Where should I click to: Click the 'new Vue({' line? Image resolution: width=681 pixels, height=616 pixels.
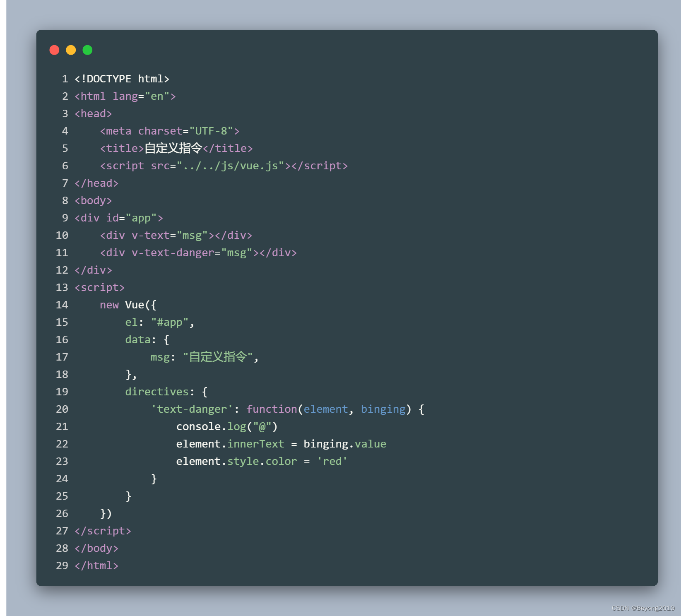128,305
